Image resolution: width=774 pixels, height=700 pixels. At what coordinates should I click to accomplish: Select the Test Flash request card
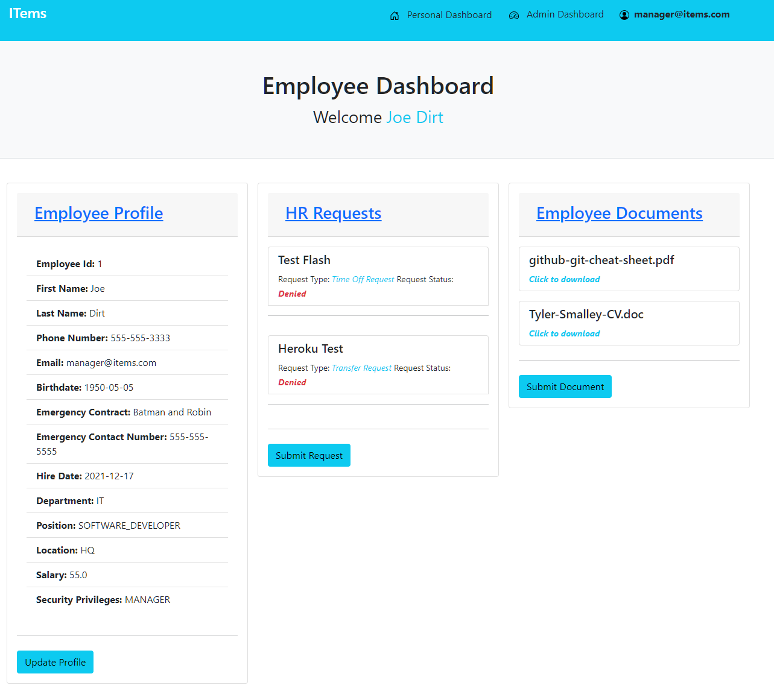pos(378,276)
